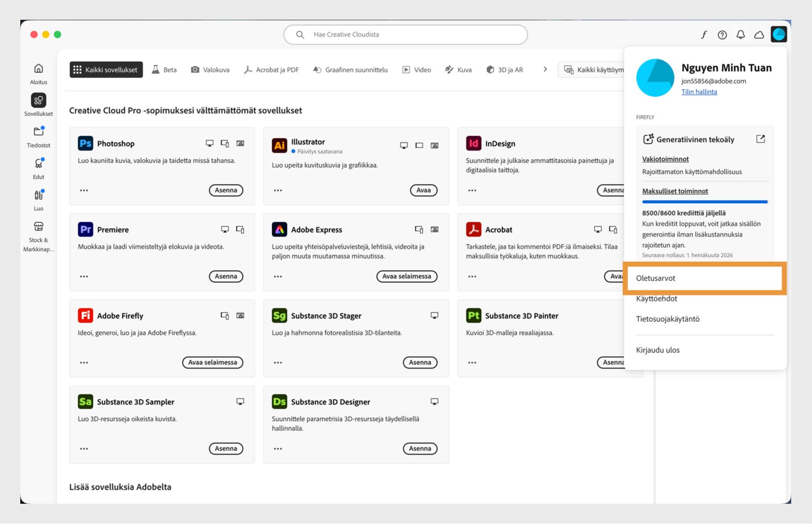Open more options on Adobe Express card
Image resolution: width=812 pixels, height=524 pixels.
[x=278, y=277]
